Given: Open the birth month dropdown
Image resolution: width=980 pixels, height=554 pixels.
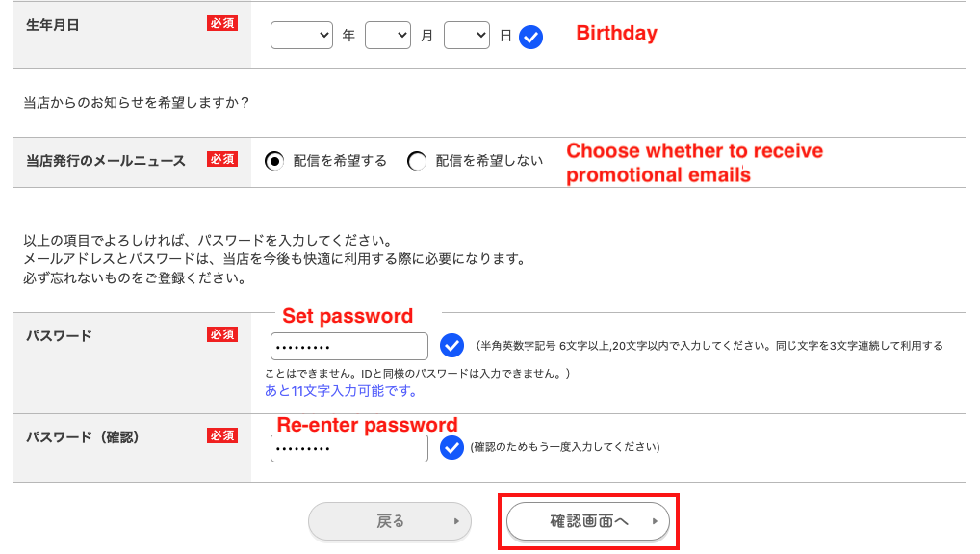Looking at the screenshot, I should (x=388, y=36).
